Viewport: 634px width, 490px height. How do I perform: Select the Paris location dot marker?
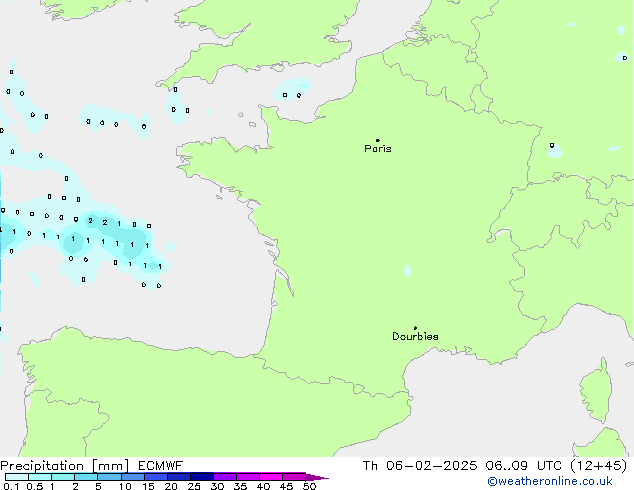point(378,140)
